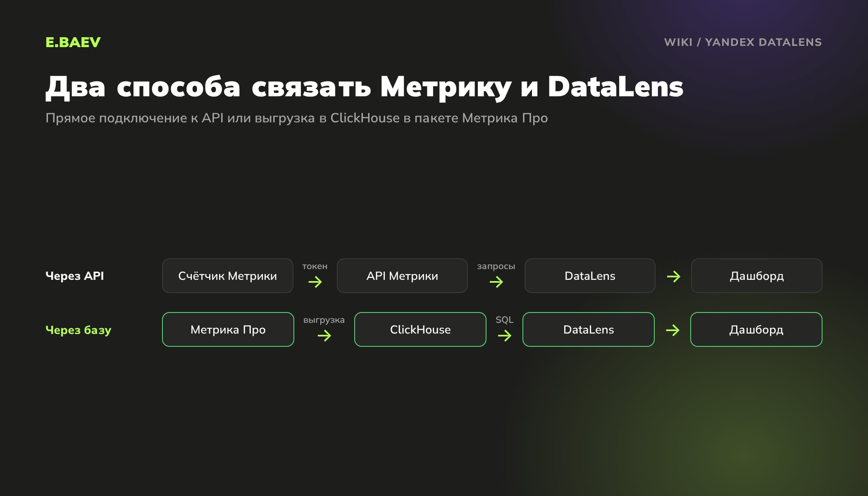This screenshot has width=868, height=496.
Task: Click the E.BAEV logo text
Action: click(73, 42)
